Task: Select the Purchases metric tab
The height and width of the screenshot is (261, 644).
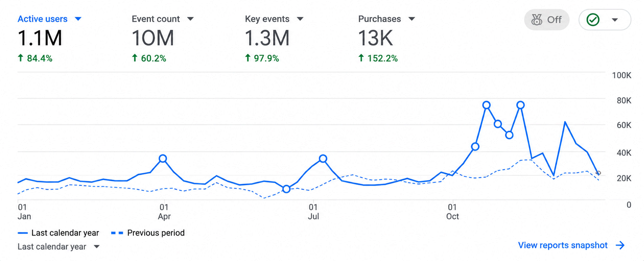Action: point(380,19)
